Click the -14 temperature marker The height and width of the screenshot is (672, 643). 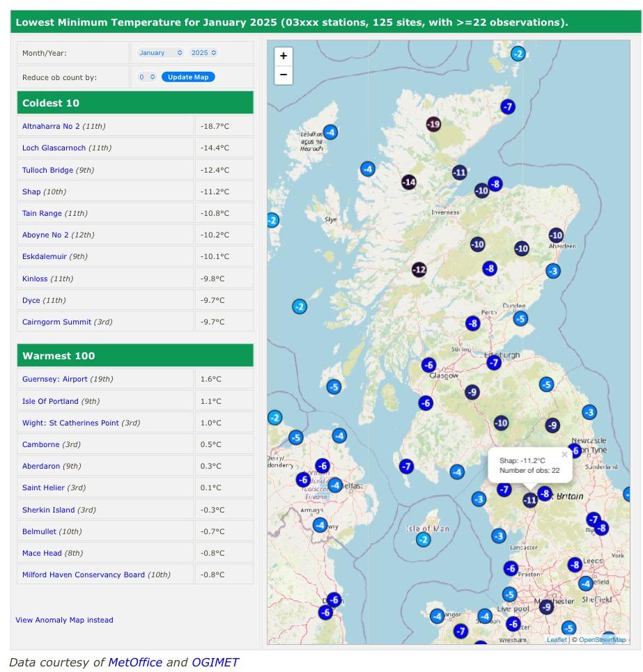(x=409, y=182)
